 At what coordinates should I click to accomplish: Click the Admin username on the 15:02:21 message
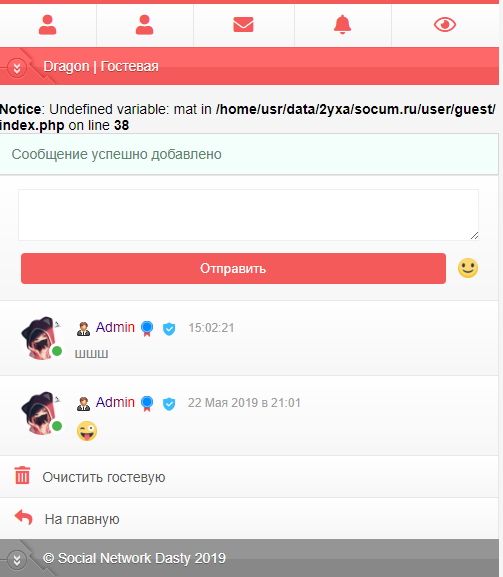point(115,327)
